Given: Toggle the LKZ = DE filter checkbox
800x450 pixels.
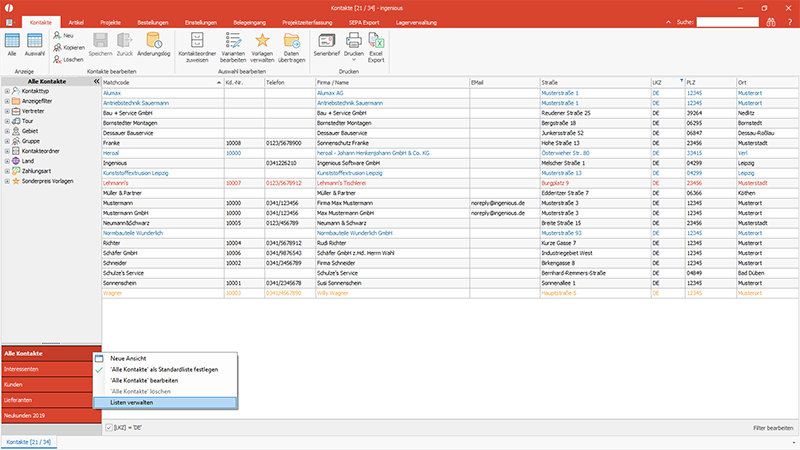Looking at the screenshot, I should click(x=109, y=428).
